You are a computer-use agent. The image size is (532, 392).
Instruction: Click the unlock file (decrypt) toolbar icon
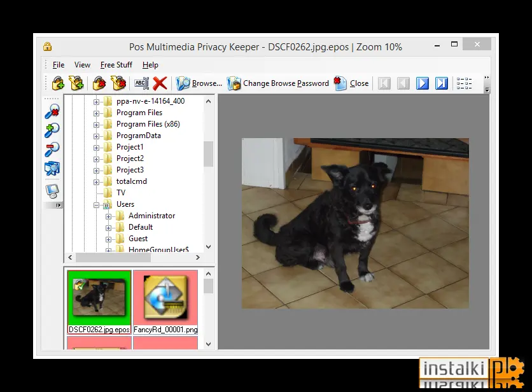coord(99,83)
